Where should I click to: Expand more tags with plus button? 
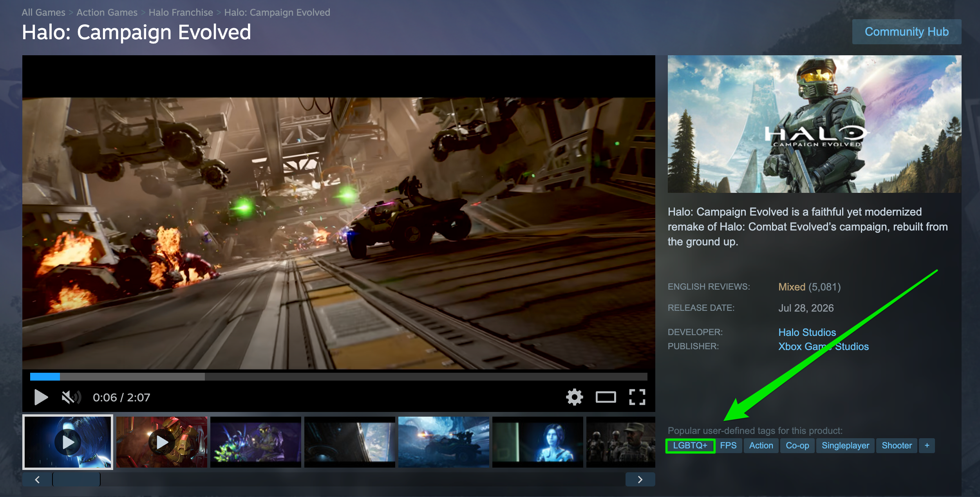point(927,446)
